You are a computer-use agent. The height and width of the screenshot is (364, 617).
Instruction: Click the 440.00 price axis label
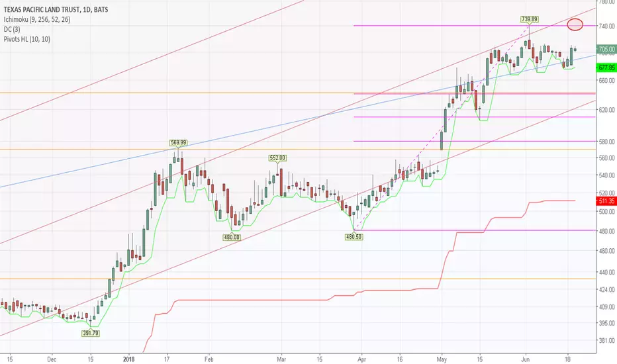coord(606,272)
